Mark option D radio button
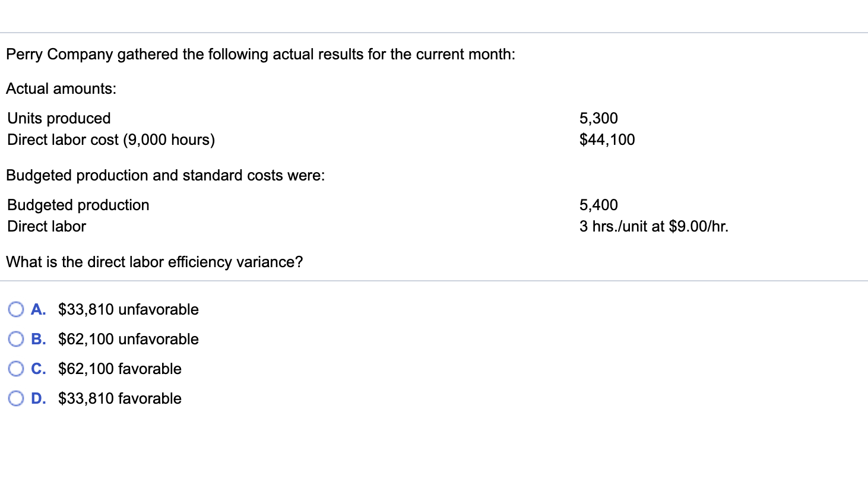The width and height of the screenshot is (868, 488). [x=16, y=398]
